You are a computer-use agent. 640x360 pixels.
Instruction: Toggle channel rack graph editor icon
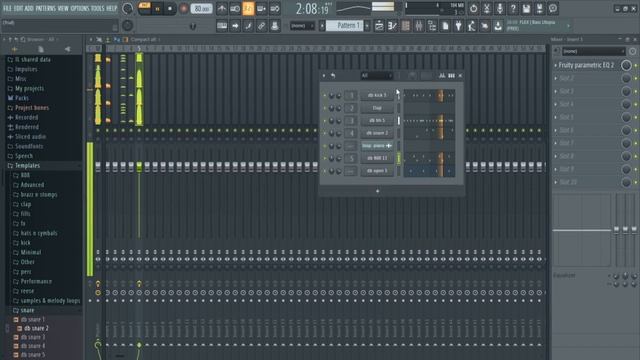(442, 76)
